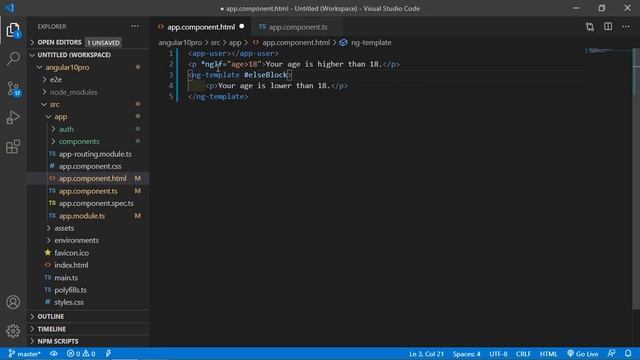Open Source Control view with 17 changes
Screen dimensions: 640x360
(x=13, y=88)
